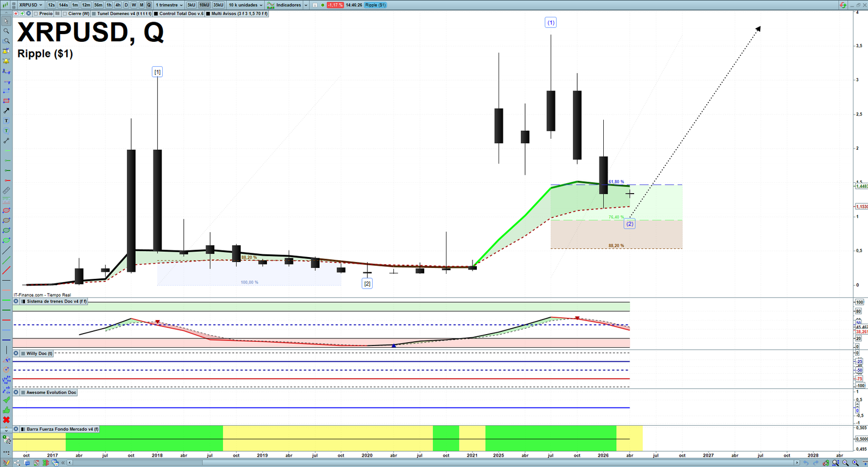Pick the green thumbs-up marker tool
868x467 pixels.
(x=7, y=410)
